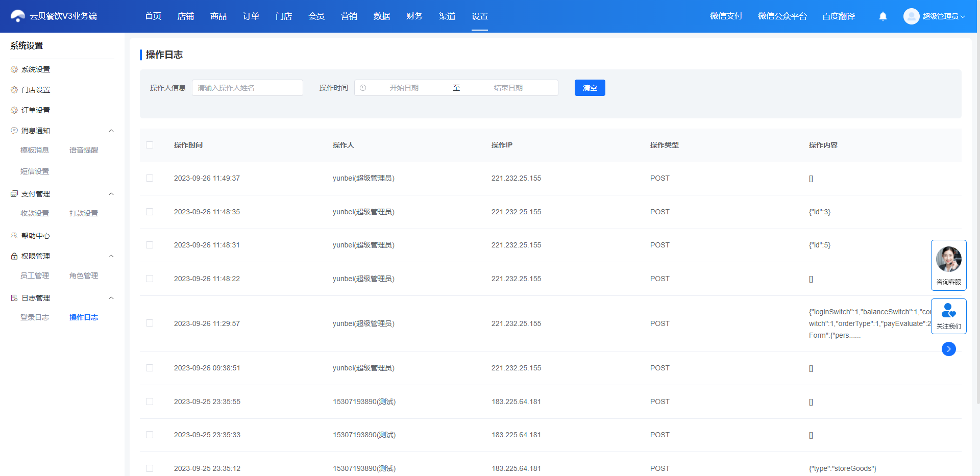
Task: Click the blue round arrow button
Action: (x=949, y=349)
